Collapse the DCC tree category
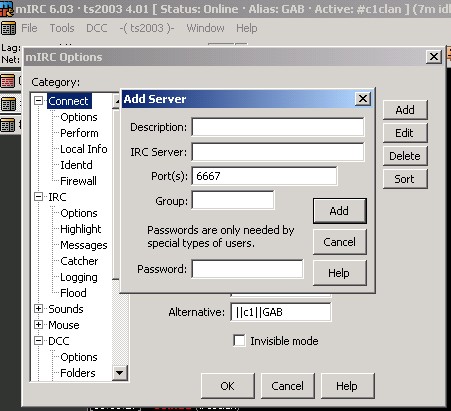The width and height of the screenshot is (451, 411). point(39,341)
